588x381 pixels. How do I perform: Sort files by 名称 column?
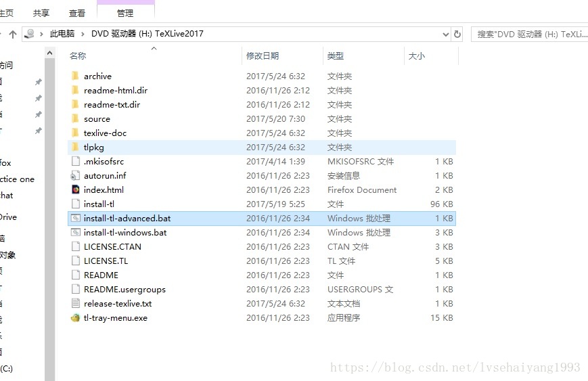[78, 56]
